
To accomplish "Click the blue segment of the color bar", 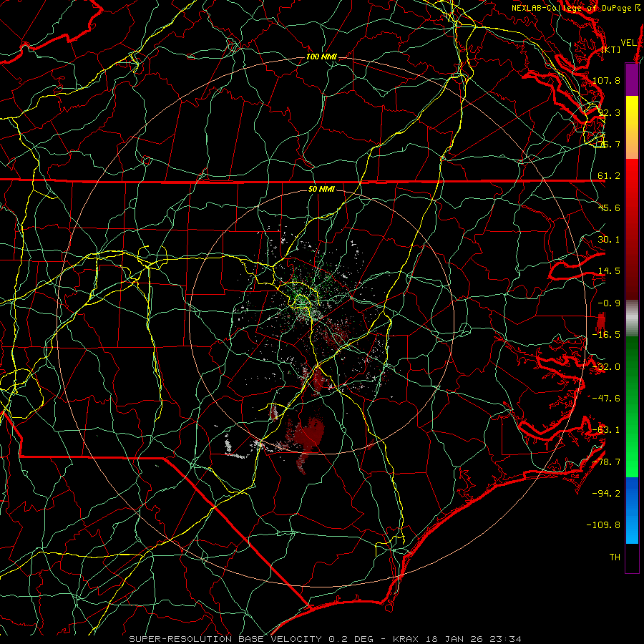I will coord(632,510).
